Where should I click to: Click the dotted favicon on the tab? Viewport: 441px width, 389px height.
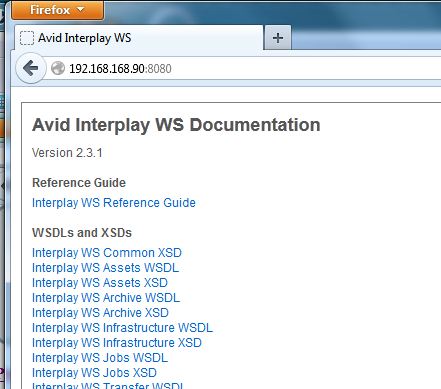point(27,38)
